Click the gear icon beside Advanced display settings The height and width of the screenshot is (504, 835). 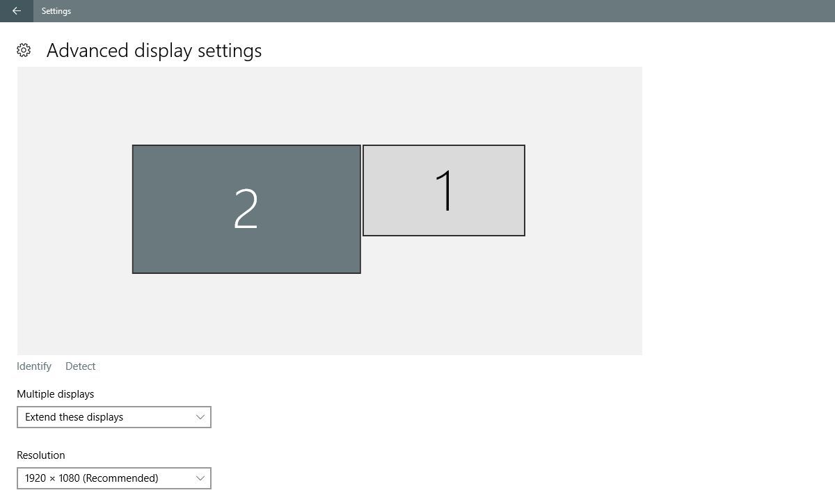coord(24,50)
